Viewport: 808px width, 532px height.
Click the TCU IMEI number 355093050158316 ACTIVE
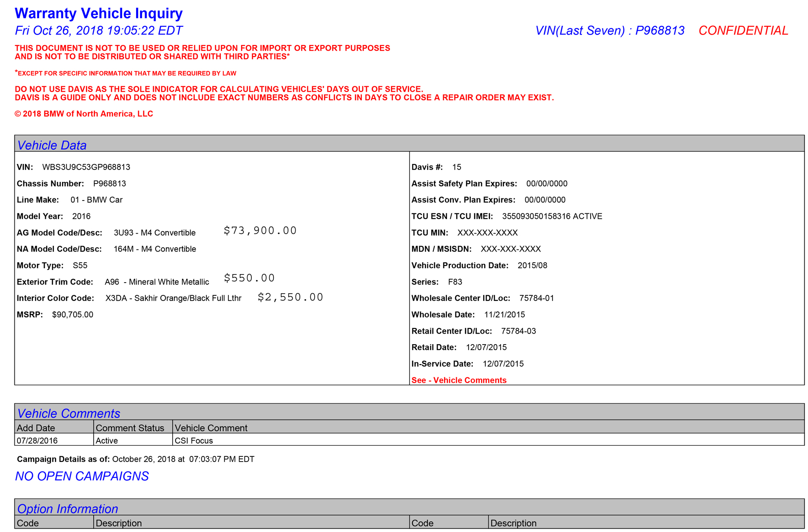(x=552, y=216)
